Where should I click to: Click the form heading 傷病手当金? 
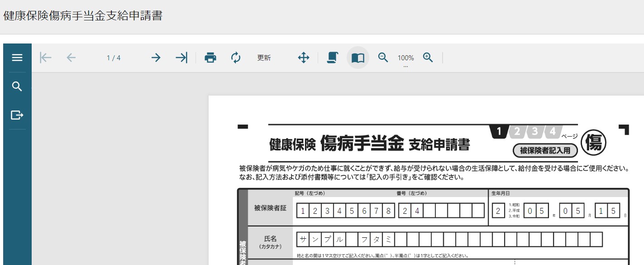(362, 144)
